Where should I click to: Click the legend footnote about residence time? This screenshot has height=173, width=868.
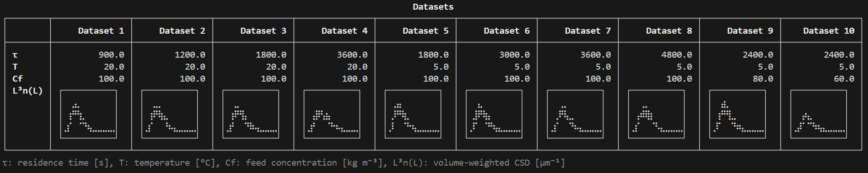tap(283, 163)
